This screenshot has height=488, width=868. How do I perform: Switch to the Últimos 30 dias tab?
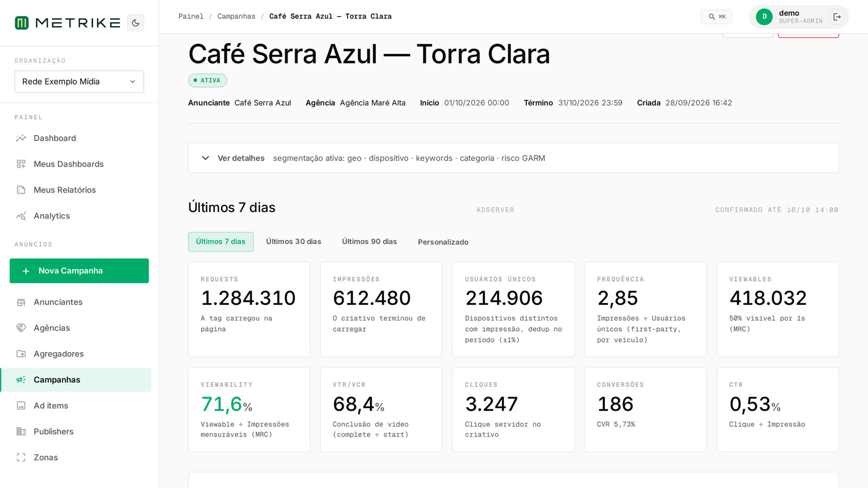click(x=293, y=242)
